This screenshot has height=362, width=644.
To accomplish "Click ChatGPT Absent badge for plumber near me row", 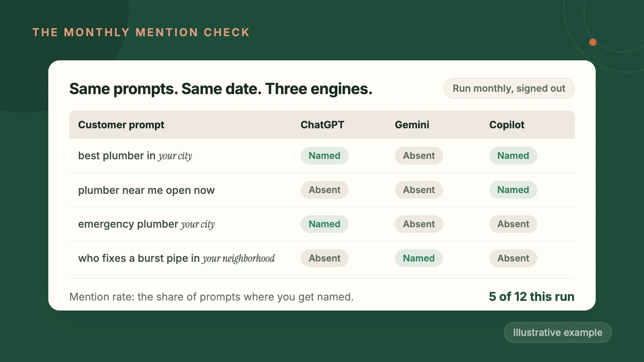I will click(324, 190).
